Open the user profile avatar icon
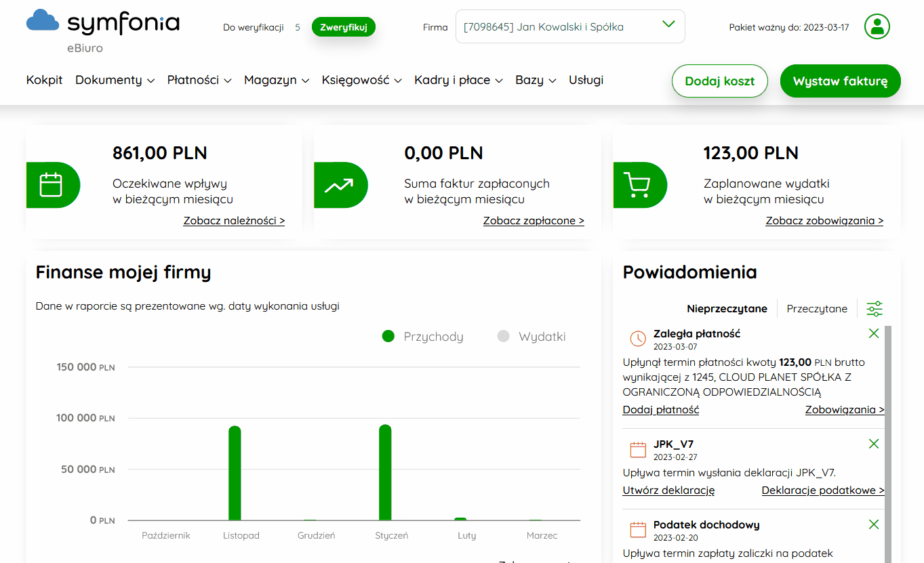The height and width of the screenshot is (563, 924). click(x=877, y=27)
